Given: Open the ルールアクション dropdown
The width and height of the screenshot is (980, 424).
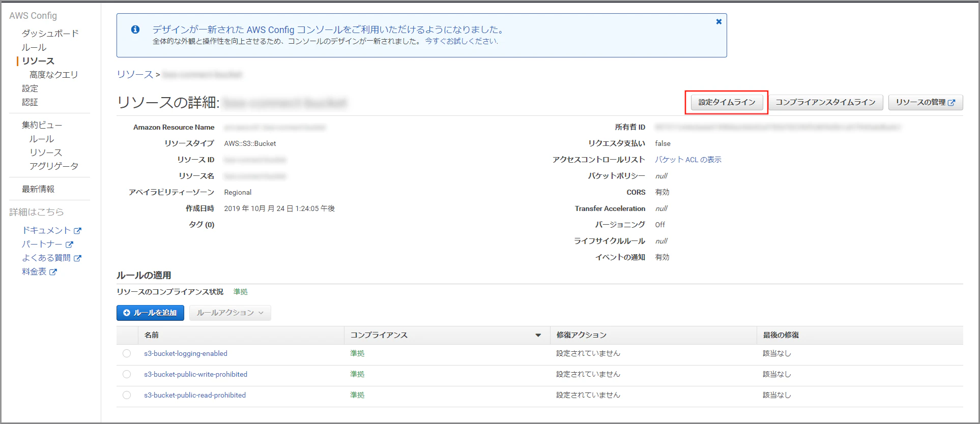Looking at the screenshot, I should click(230, 313).
